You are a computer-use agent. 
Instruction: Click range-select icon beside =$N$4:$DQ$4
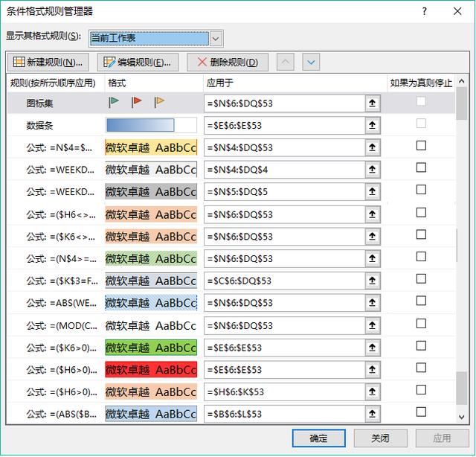coord(372,170)
